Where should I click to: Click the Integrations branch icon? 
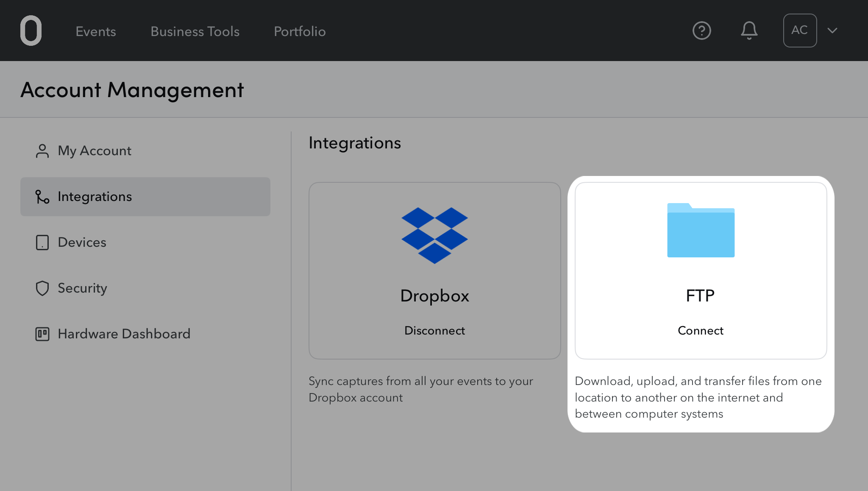pos(42,197)
